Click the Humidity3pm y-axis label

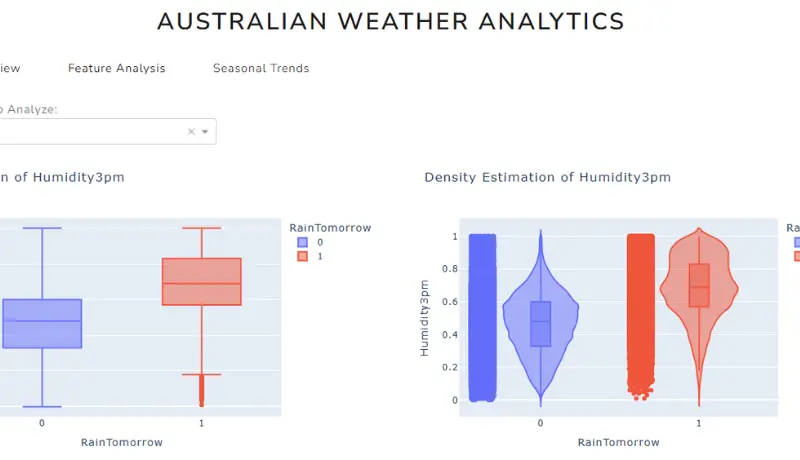pyautogui.click(x=424, y=317)
